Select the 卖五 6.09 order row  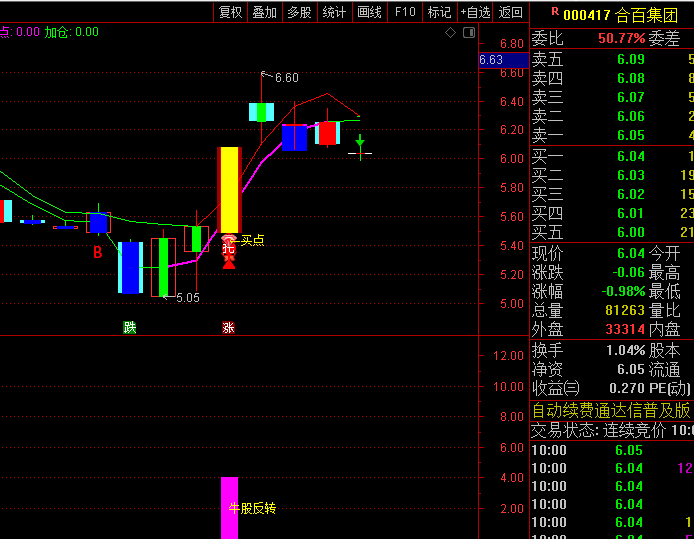coord(612,59)
